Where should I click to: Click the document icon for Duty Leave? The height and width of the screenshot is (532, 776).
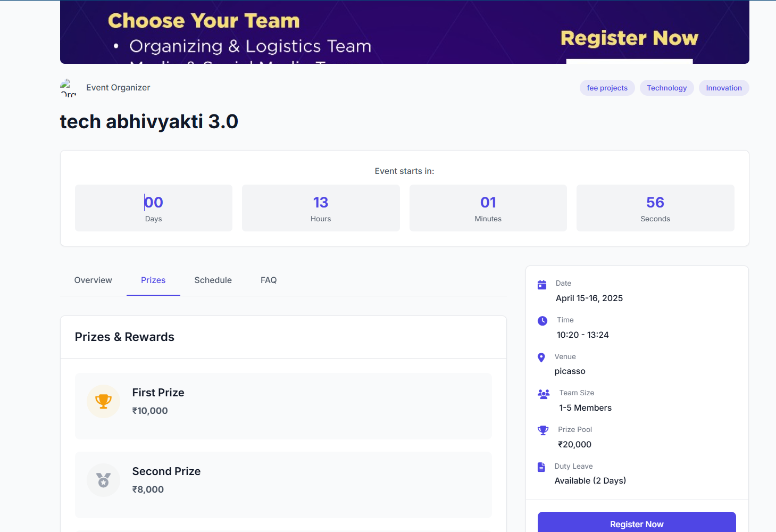pyautogui.click(x=541, y=467)
